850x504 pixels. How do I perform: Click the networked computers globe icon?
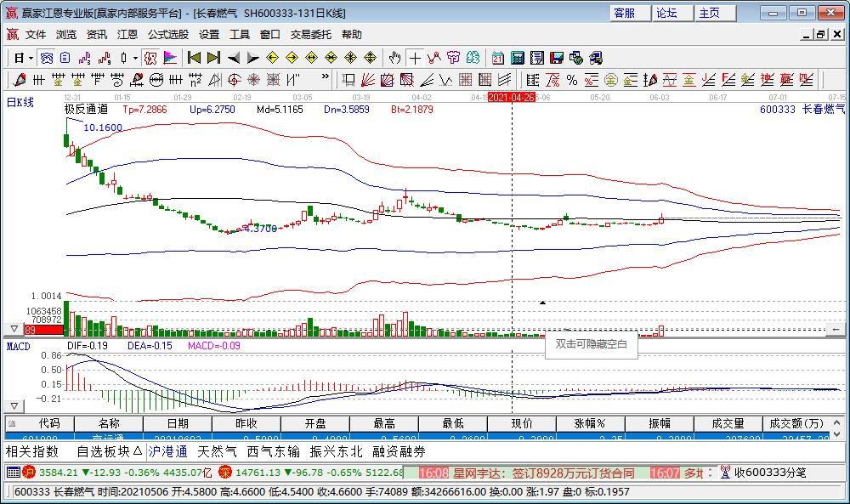pos(576,58)
